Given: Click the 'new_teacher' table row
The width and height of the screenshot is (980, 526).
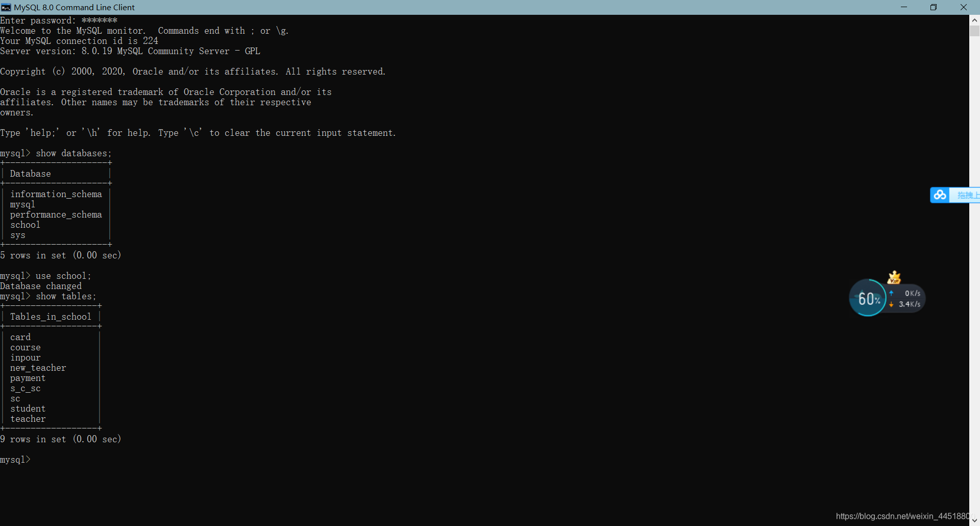Looking at the screenshot, I should (x=38, y=368).
